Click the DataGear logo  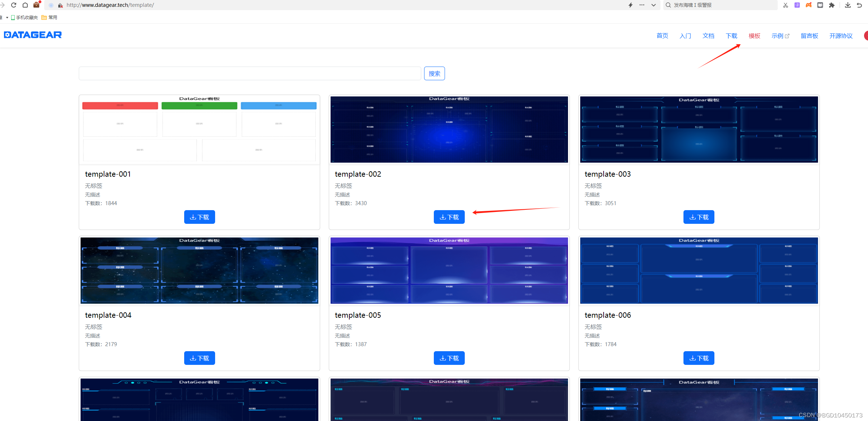[32, 35]
